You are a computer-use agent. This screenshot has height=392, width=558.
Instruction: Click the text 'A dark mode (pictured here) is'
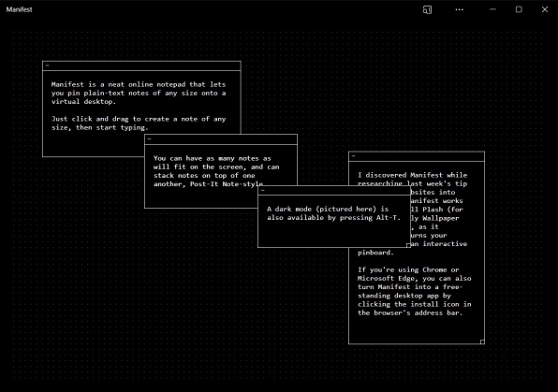(328, 209)
